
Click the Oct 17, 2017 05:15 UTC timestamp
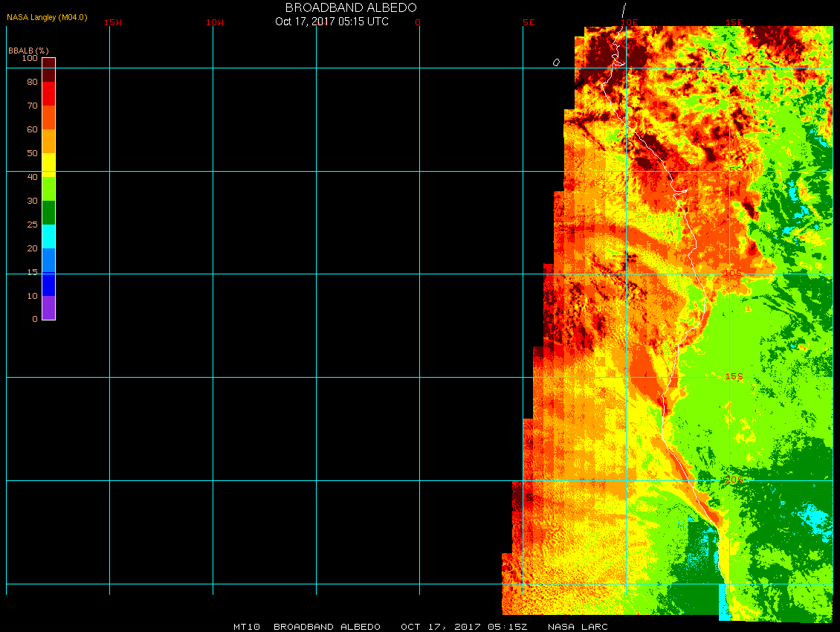point(332,22)
